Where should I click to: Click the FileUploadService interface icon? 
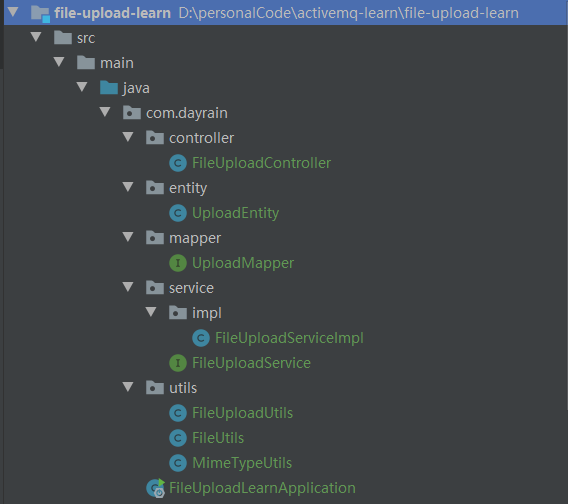pos(178,363)
